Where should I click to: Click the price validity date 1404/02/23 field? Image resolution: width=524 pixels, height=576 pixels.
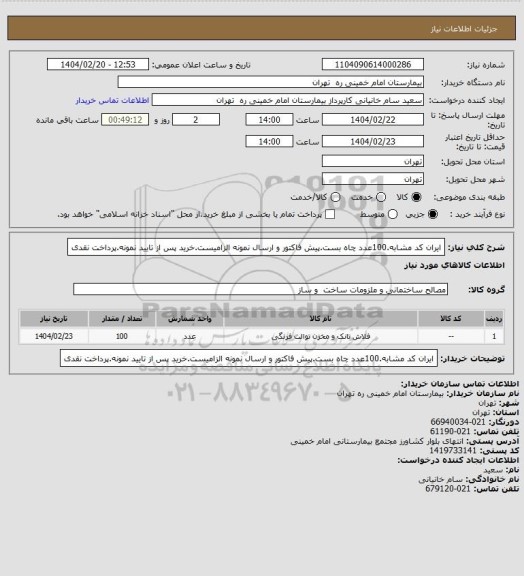pyautogui.click(x=373, y=141)
